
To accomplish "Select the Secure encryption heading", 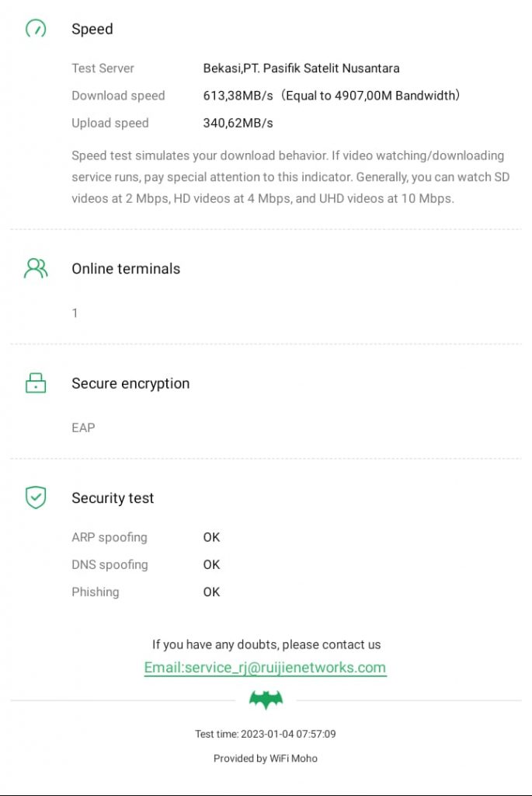I will [x=130, y=383].
